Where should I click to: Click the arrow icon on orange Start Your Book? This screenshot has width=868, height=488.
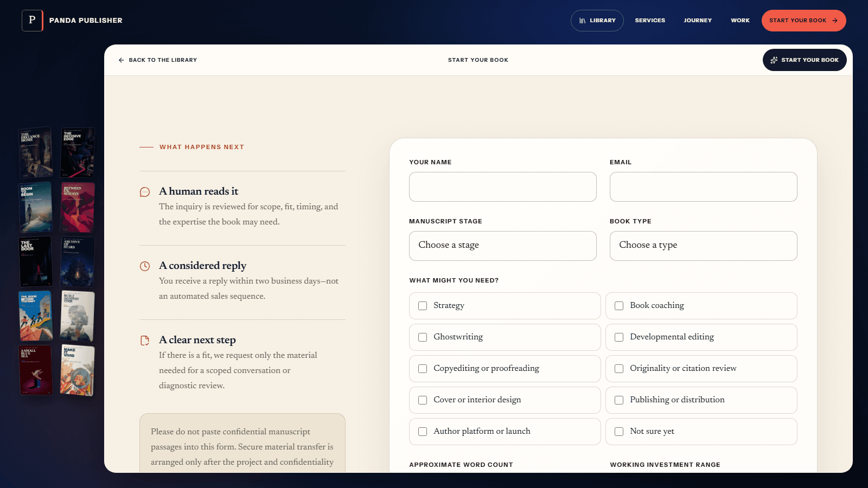point(835,21)
